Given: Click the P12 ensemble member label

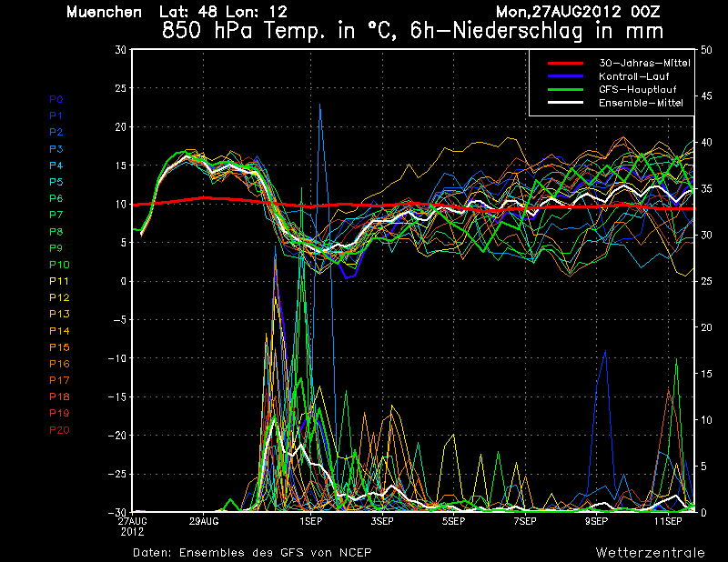Looking at the screenshot, I should [x=59, y=297].
